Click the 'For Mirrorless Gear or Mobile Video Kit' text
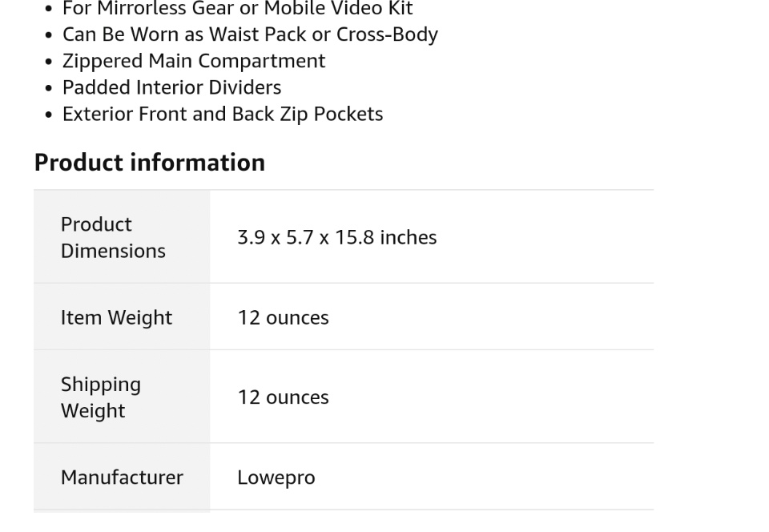Screen dimensions: 769x532 coord(237,9)
